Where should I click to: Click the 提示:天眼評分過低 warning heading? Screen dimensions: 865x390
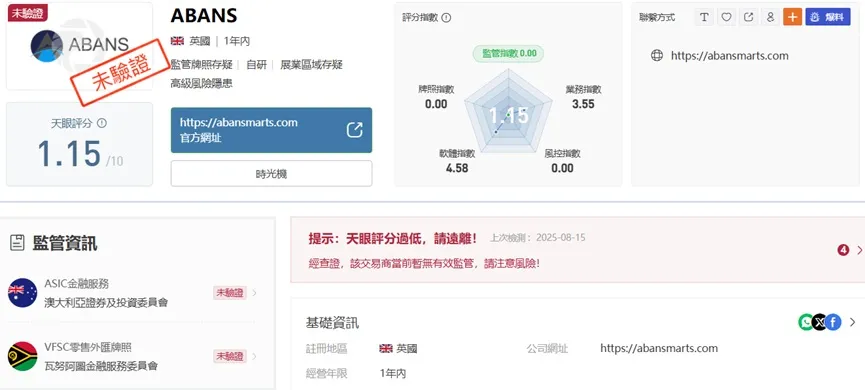393,238
